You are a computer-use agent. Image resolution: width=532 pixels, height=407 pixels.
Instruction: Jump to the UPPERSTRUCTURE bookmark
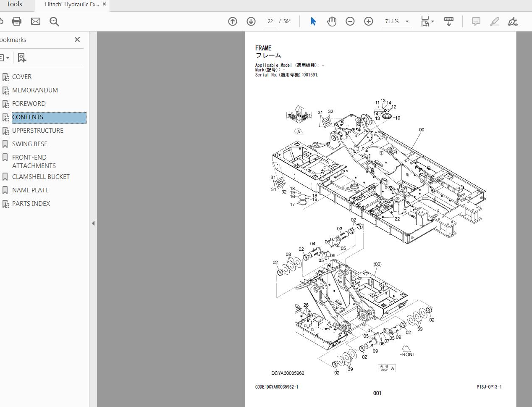coord(38,131)
